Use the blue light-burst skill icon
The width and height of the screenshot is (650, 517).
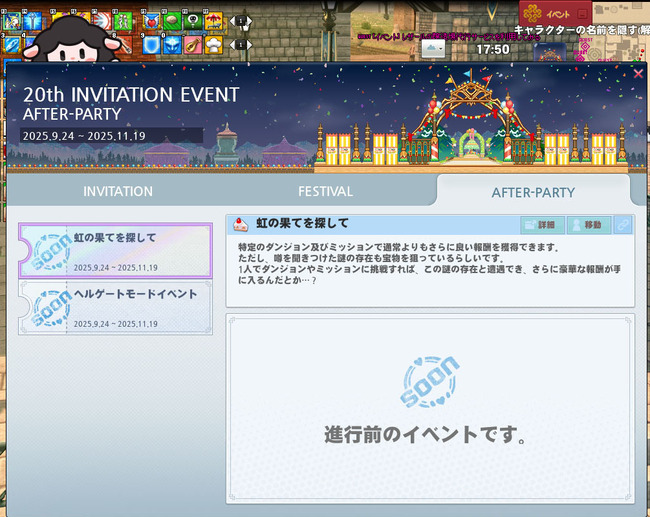[172, 45]
